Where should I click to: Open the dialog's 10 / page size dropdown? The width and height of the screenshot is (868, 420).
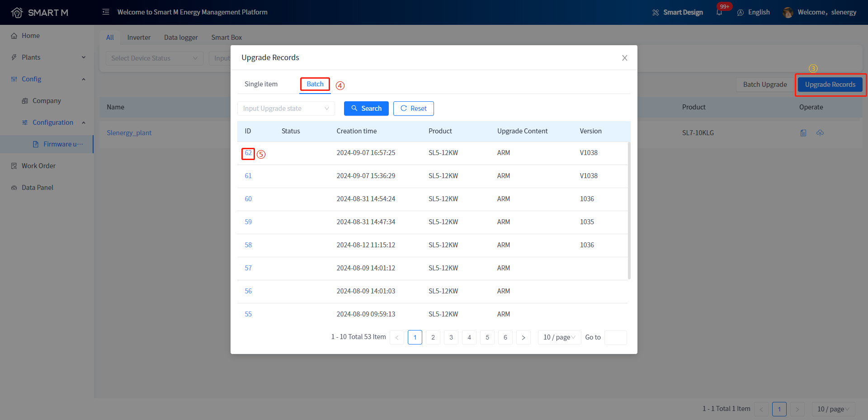[559, 337]
